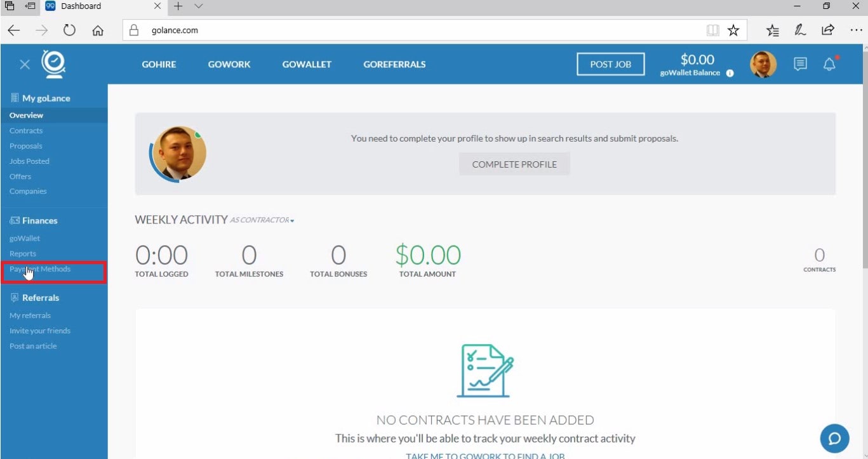Open the favorites hub icon
Image resolution: width=868 pixels, height=459 pixels.
coord(773,30)
